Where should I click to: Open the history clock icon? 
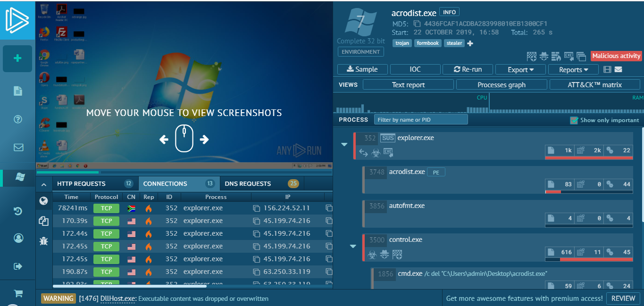click(x=18, y=211)
